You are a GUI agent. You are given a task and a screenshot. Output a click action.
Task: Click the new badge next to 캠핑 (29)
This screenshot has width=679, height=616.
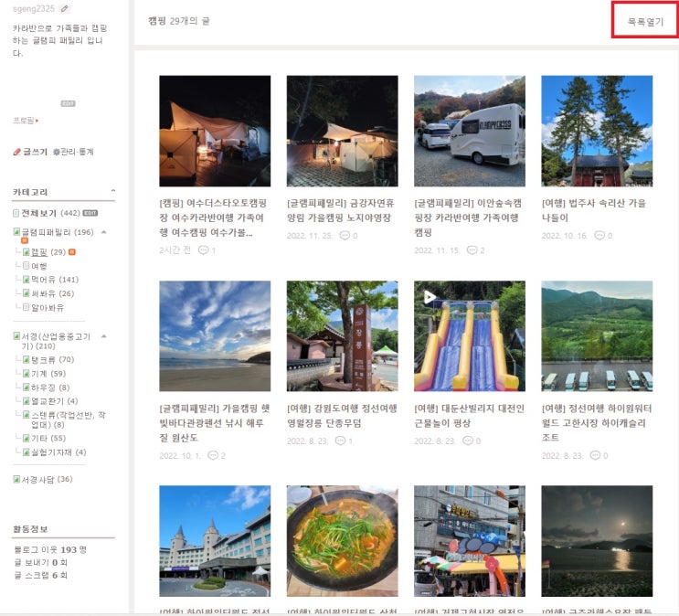pos(72,251)
